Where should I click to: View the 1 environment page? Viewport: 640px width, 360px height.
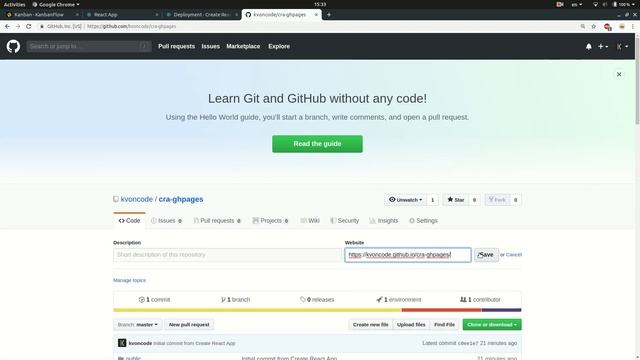tap(399, 300)
